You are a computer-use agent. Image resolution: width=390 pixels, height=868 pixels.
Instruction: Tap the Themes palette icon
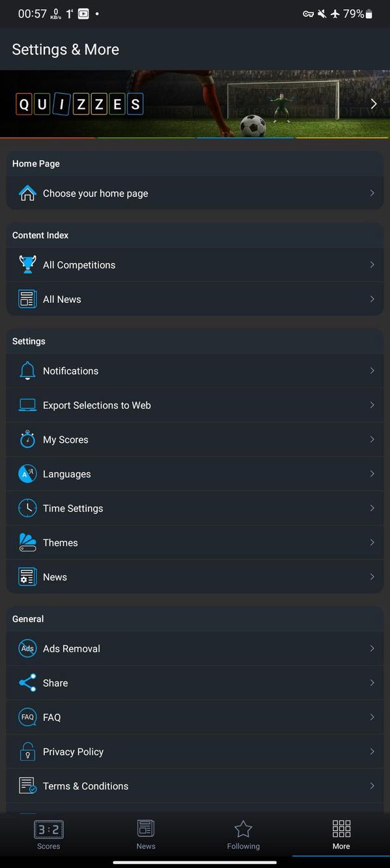pyautogui.click(x=27, y=542)
